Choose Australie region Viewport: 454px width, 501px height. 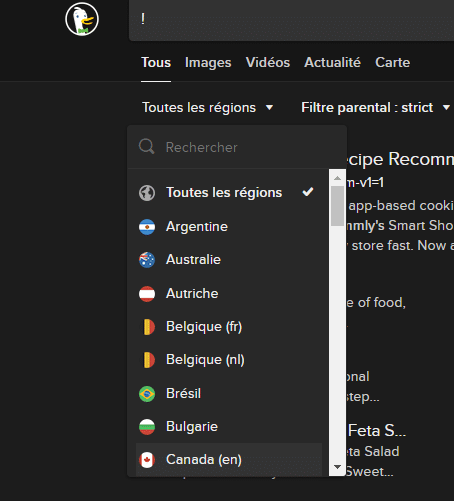coord(229,260)
